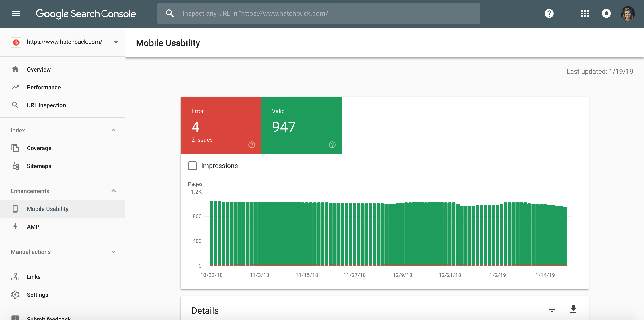Focus the Inspect any URL search field

[319, 13]
